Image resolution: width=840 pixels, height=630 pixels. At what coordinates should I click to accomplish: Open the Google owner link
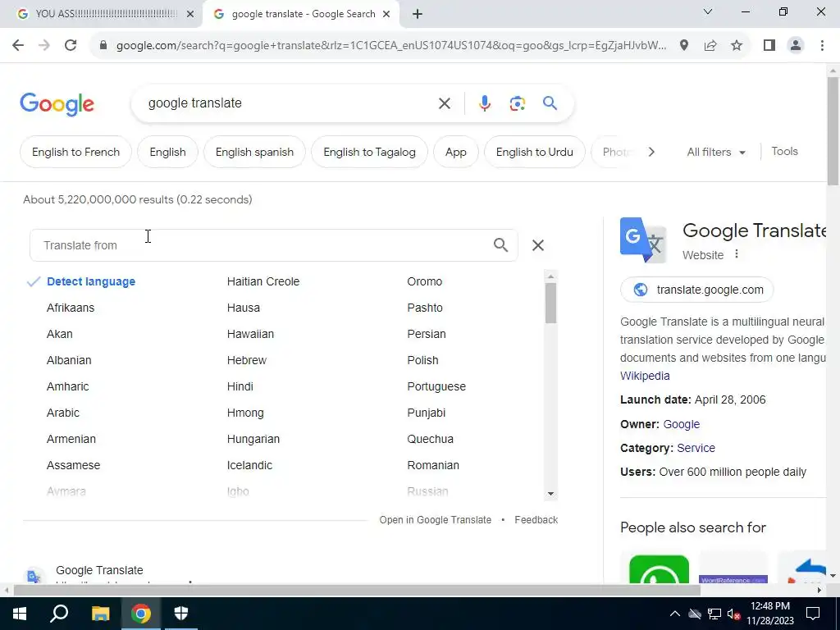coord(682,424)
